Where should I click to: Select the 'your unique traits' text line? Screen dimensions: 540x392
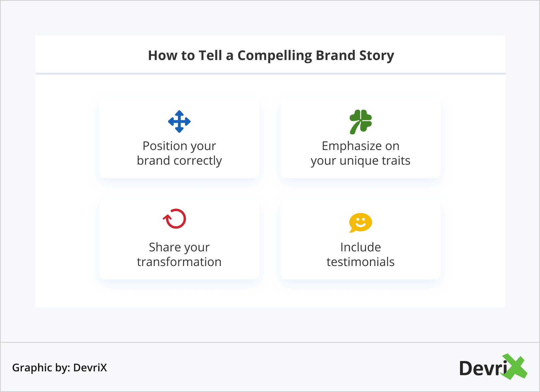pos(361,161)
